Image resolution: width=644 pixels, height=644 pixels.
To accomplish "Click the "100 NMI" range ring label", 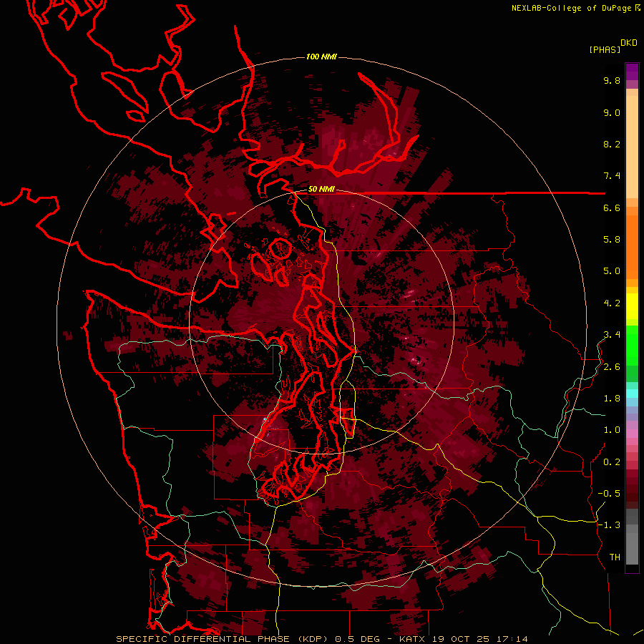I will point(321,57).
